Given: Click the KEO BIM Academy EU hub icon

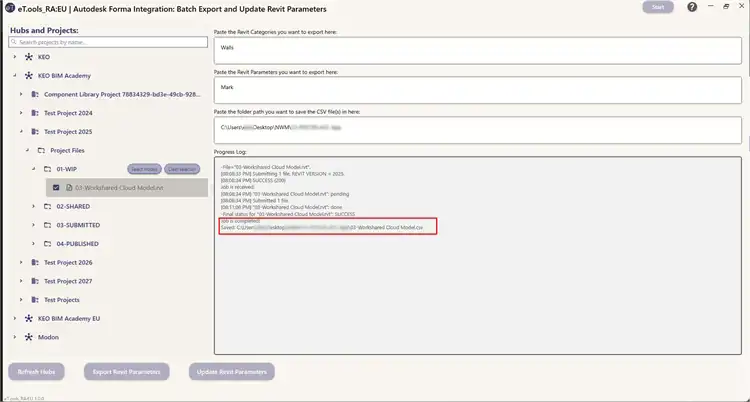Looking at the screenshot, I should tap(28, 319).
